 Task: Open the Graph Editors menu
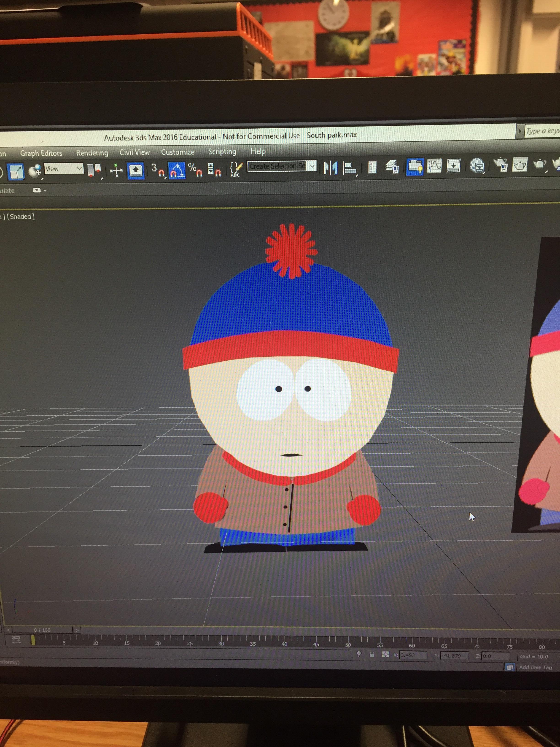point(41,153)
